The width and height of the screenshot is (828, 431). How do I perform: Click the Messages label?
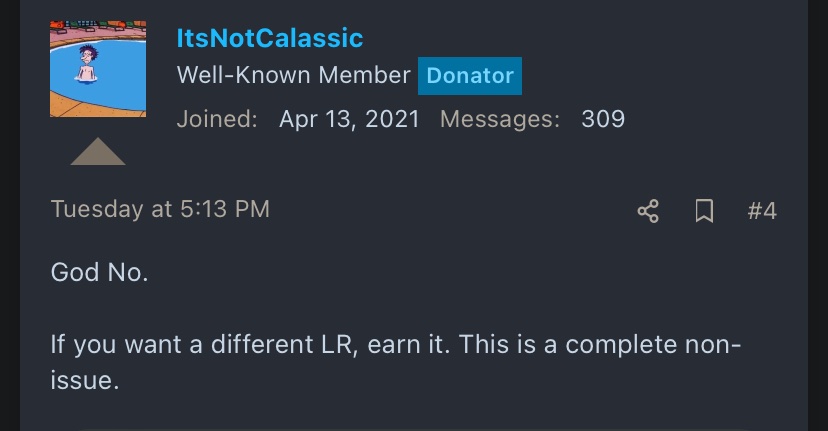(x=499, y=119)
